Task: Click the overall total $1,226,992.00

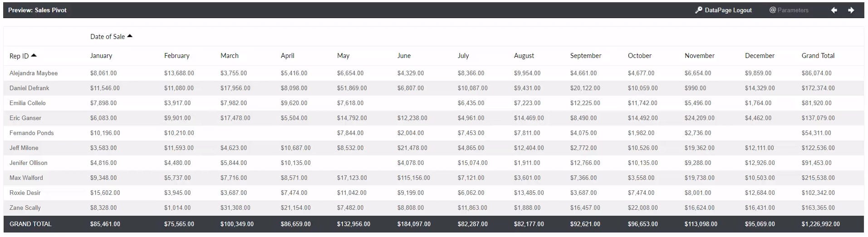Action: (x=820, y=224)
